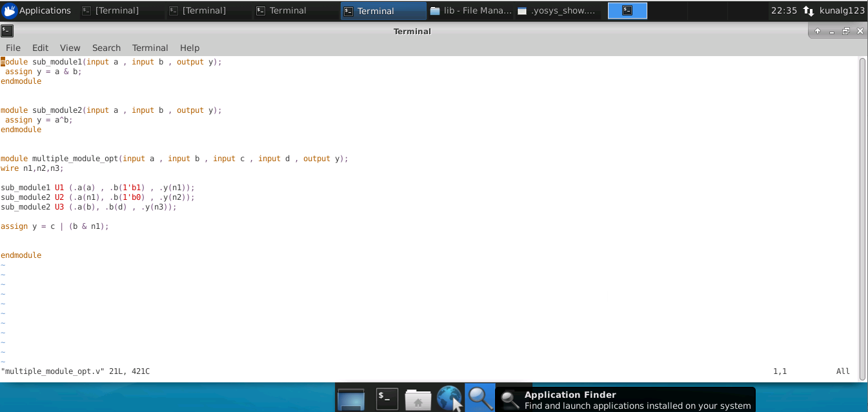Click the terminal window scrollbar on the right
The height and width of the screenshot is (412, 868).
tap(862, 193)
